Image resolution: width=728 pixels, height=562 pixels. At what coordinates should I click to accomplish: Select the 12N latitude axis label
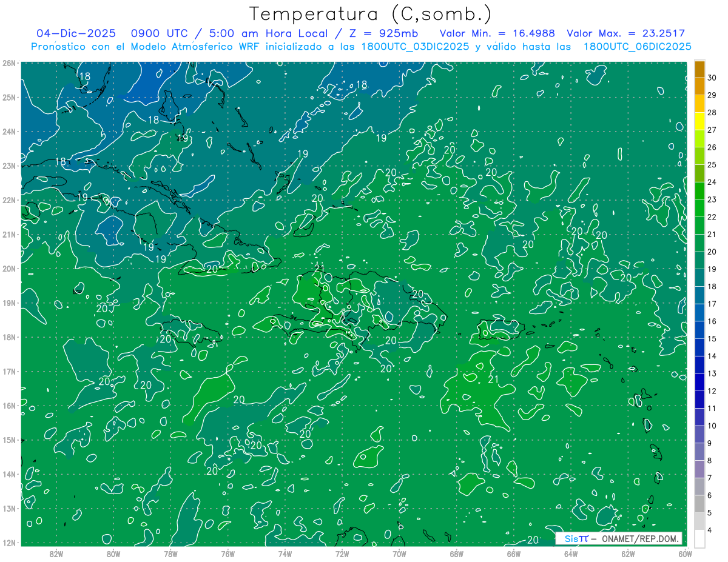(8, 543)
